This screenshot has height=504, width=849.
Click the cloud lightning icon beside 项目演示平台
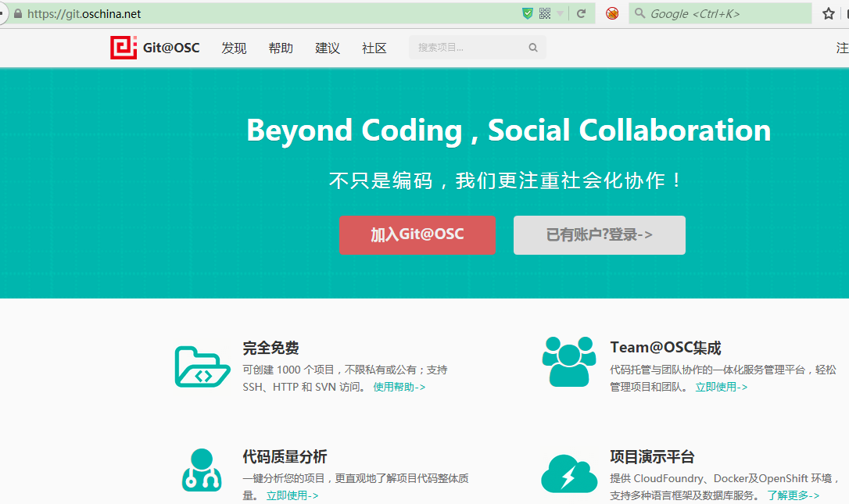[569, 474]
